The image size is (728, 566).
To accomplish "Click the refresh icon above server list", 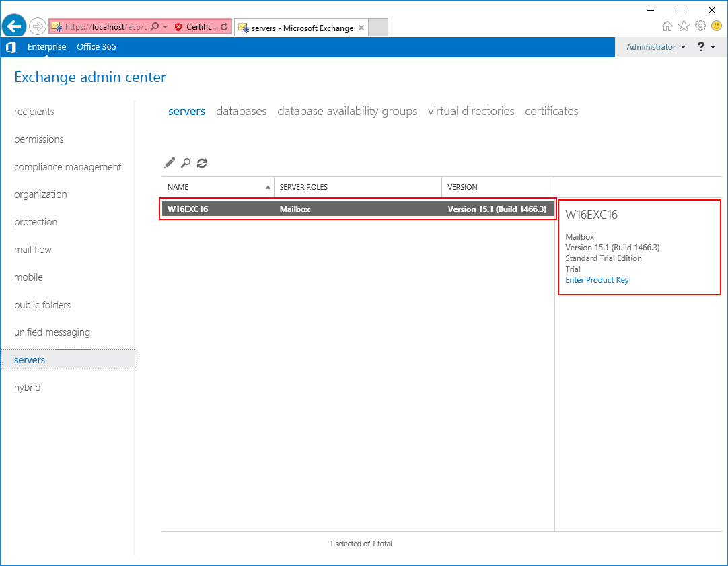I will point(201,163).
